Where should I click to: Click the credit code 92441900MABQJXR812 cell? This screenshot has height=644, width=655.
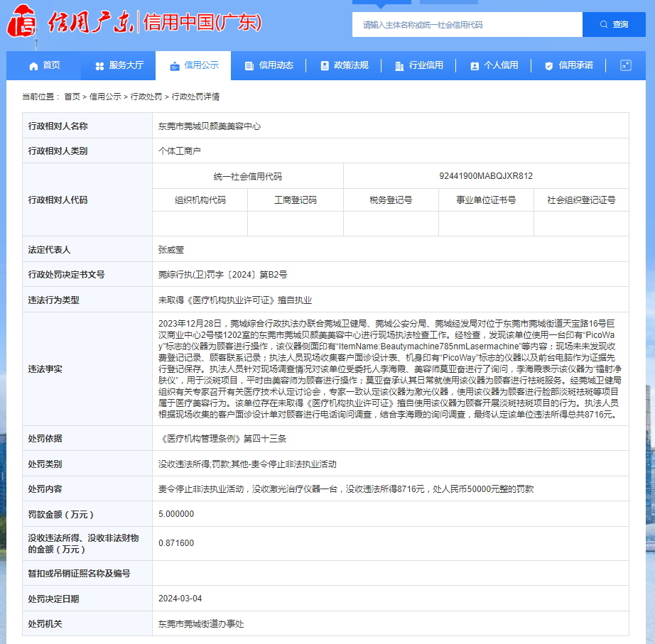[x=486, y=176]
